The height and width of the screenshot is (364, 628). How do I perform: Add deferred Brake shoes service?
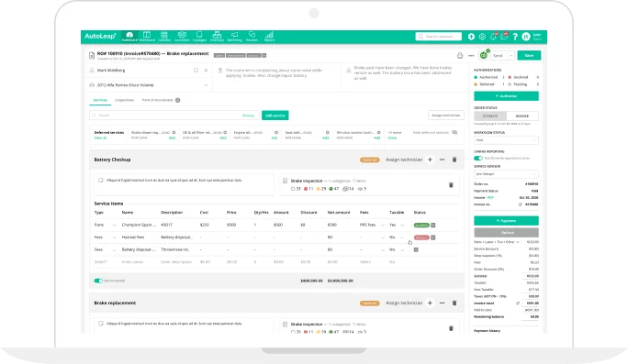click(x=172, y=138)
